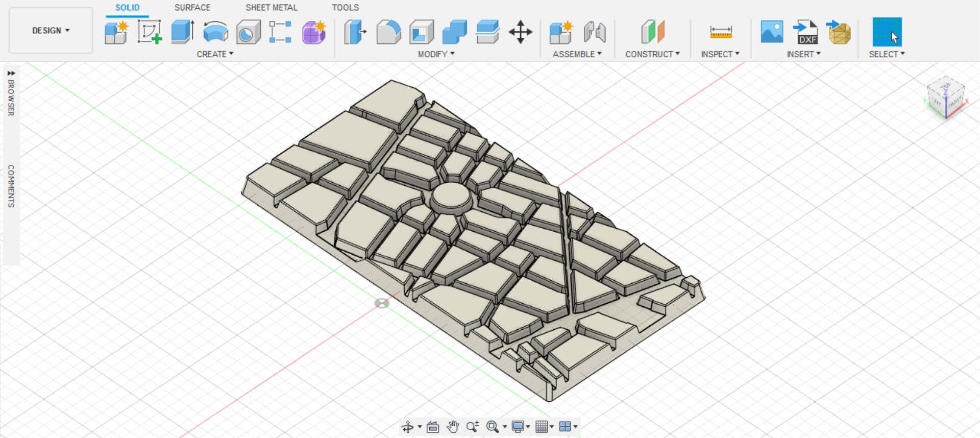The image size is (980, 438).
Task: Click the Assemble New Component icon
Action: pos(561,32)
